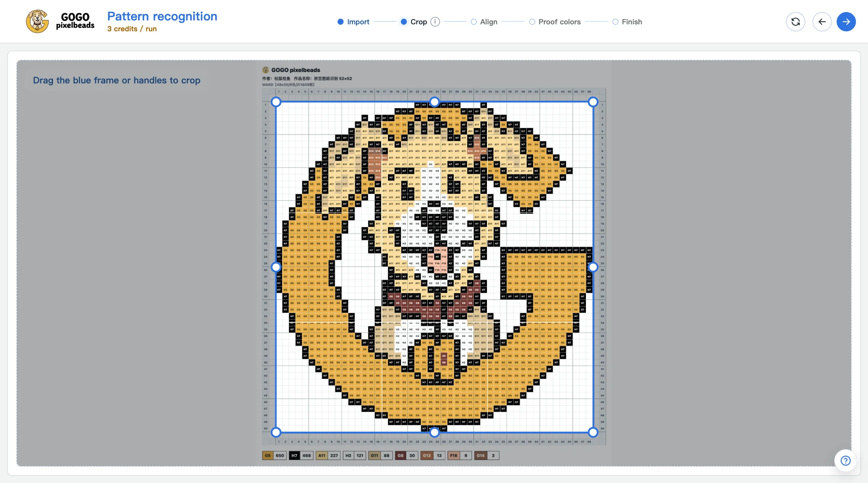Click the A11 color swatch in legend
This screenshot has width=868, height=483.
click(322, 456)
